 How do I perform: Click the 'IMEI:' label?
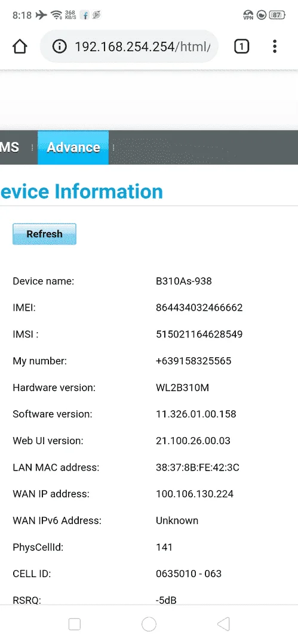click(24, 308)
